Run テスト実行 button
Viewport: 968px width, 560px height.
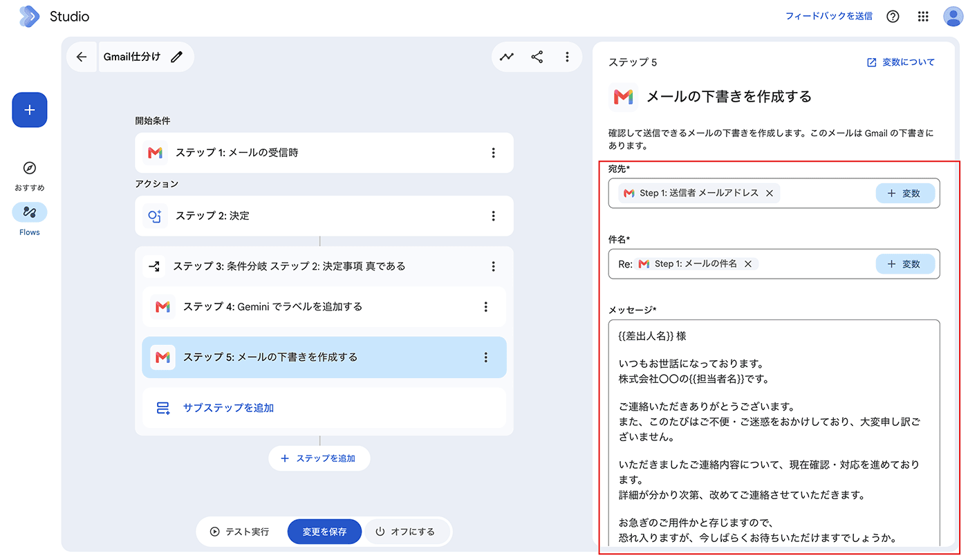[240, 532]
